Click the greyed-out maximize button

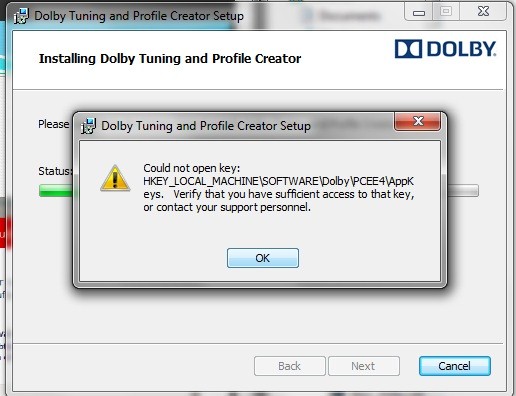point(446,12)
